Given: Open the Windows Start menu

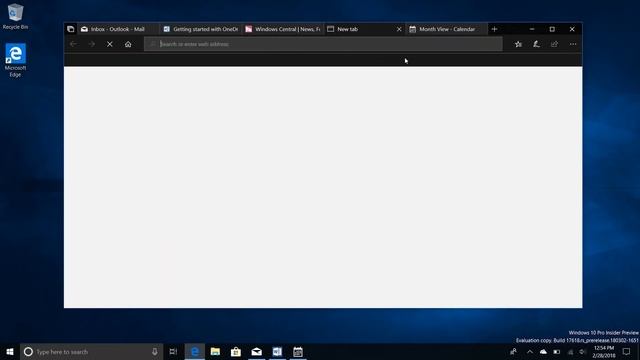Looking at the screenshot, I should [10, 351].
